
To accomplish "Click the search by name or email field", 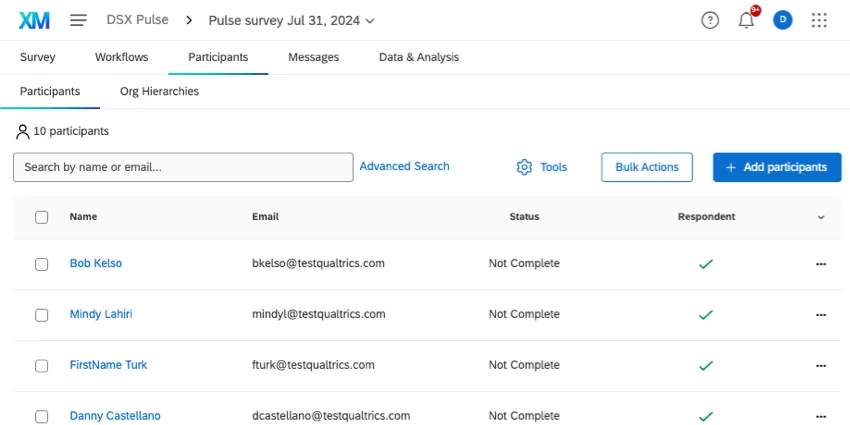I will (x=183, y=167).
